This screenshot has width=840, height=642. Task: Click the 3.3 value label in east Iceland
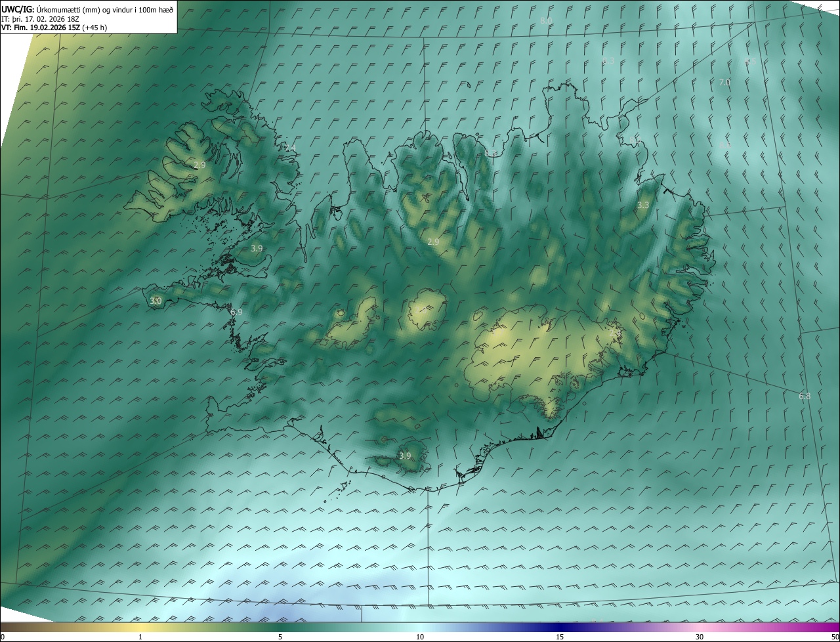click(643, 205)
